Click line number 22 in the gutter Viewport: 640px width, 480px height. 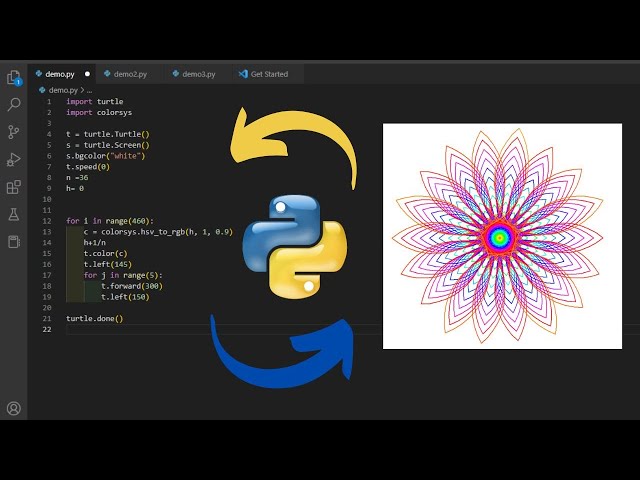[x=47, y=329]
